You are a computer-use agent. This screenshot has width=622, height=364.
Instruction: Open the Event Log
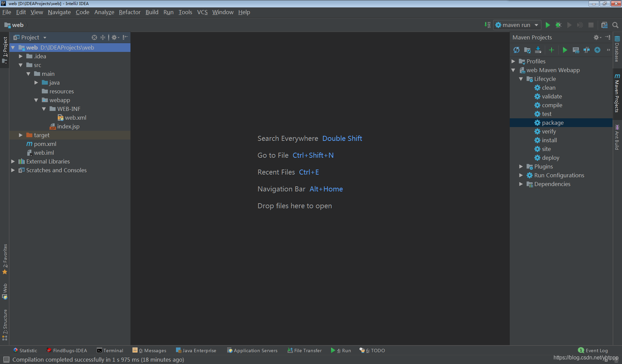tap(593, 351)
